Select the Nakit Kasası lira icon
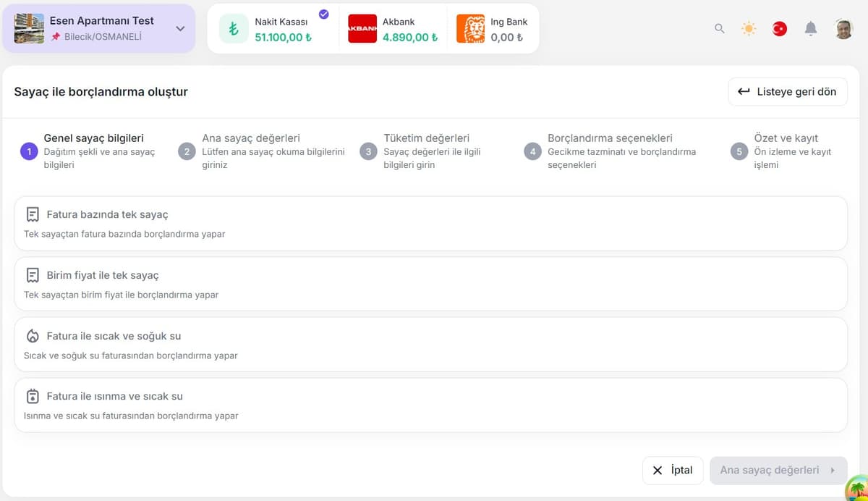 234,30
